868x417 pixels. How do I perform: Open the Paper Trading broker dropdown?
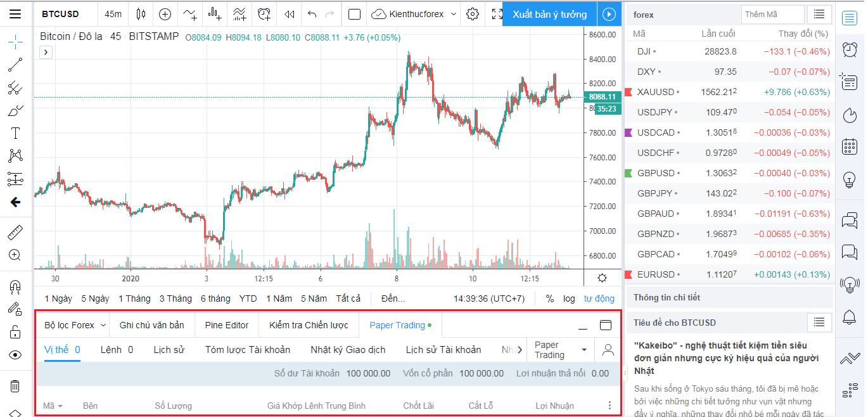[x=561, y=350]
